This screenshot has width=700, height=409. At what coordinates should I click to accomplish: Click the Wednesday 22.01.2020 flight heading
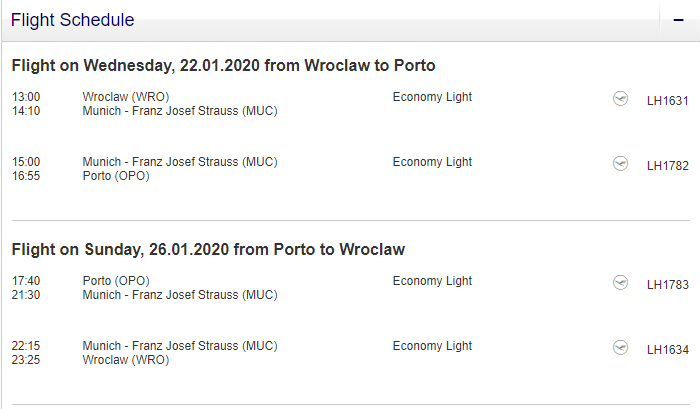[x=223, y=66]
